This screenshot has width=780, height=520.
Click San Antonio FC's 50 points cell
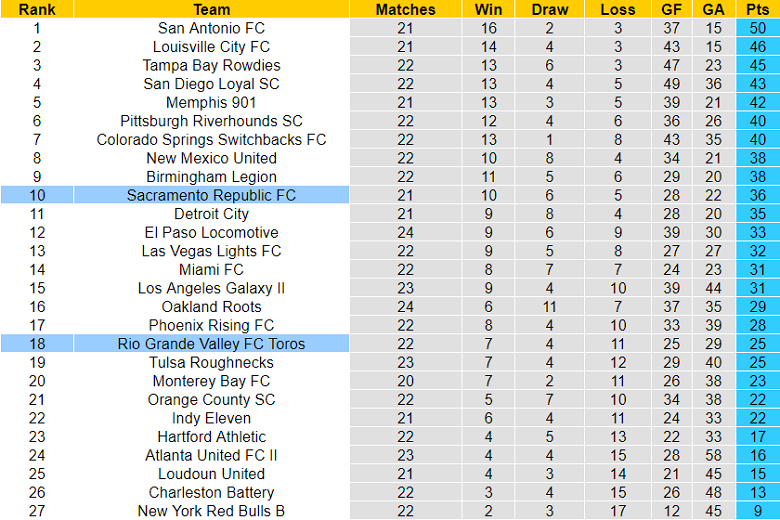click(x=757, y=28)
